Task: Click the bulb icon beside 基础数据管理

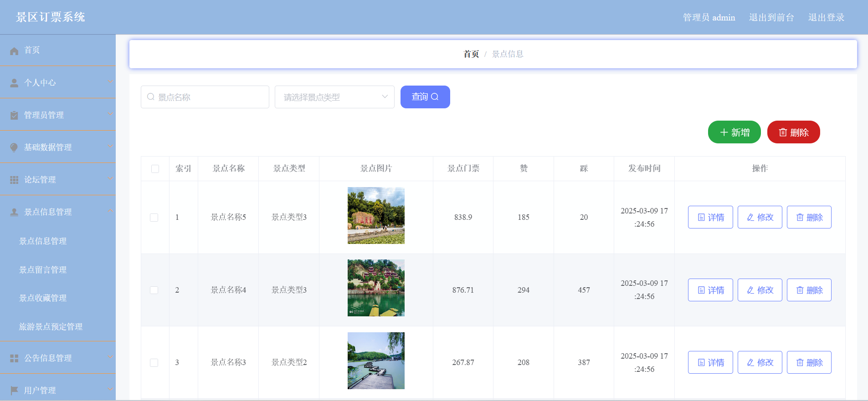Action: point(14,147)
